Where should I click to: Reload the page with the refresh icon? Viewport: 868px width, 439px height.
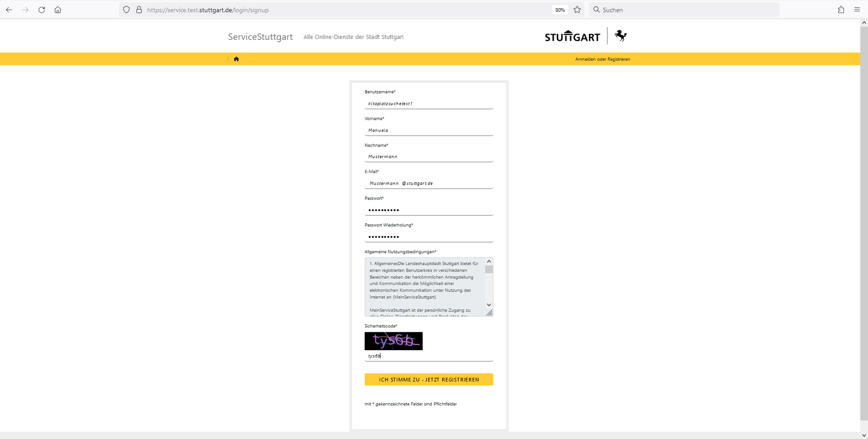pos(42,10)
